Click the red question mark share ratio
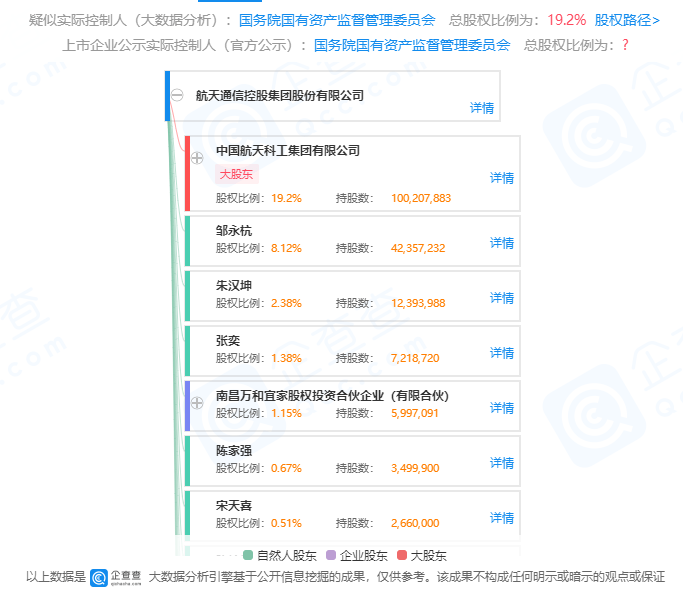 tap(625, 45)
